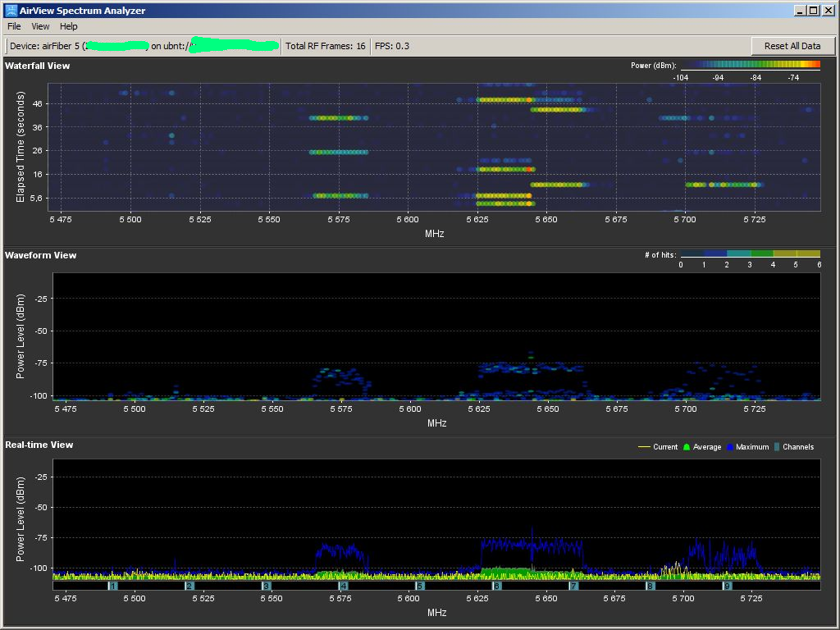Click the number of hits color scale
Screen dimensions: 840x630
751,254
